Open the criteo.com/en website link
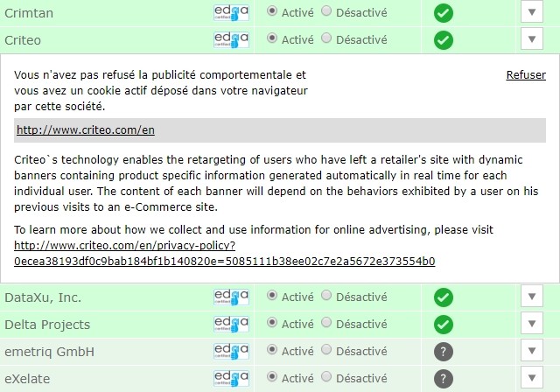This screenshot has height=392, width=560. (x=86, y=130)
